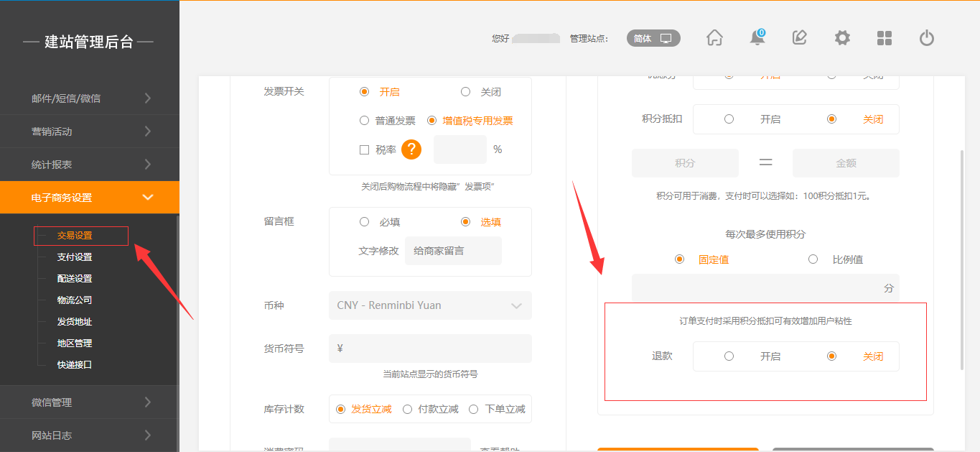
Task: Click the home icon in top bar
Action: point(714,38)
